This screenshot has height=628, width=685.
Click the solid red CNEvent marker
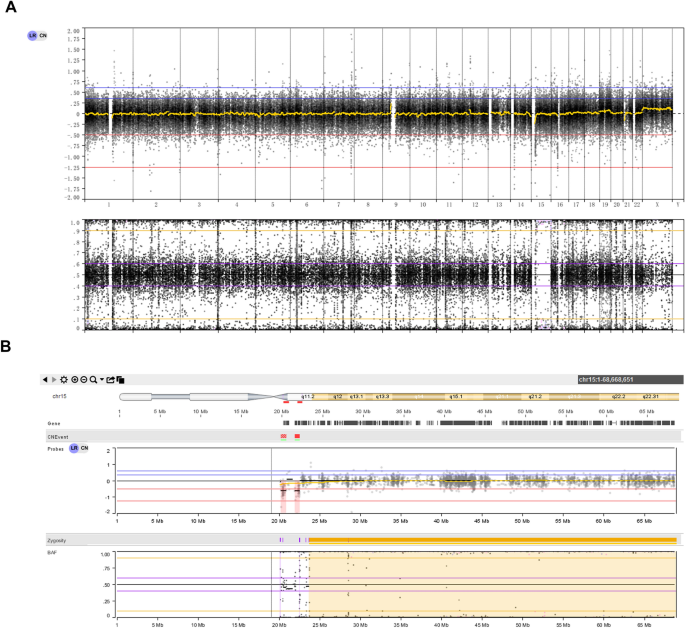pyautogui.click(x=297, y=436)
